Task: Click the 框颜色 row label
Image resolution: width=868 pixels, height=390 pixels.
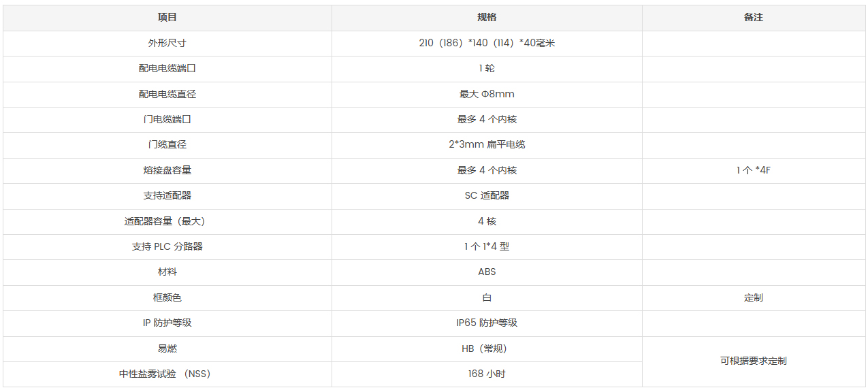Action: coord(167,297)
